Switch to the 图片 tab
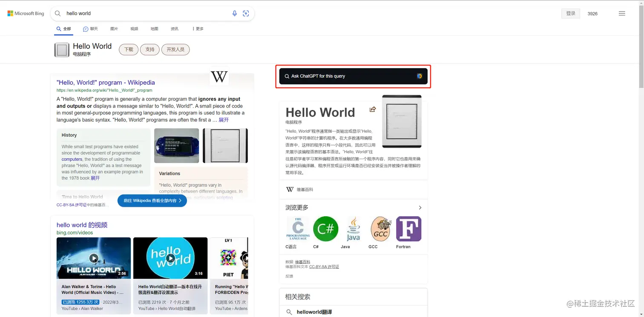This screenshot has height=317, width=644. point(114,29)
